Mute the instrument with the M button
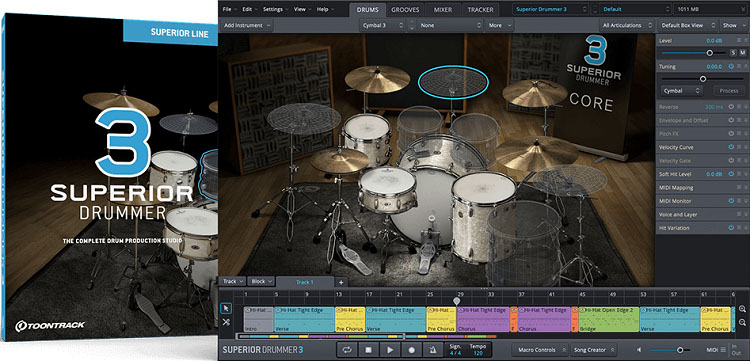Viewport: 750px width, 361px height. (742, 53)
